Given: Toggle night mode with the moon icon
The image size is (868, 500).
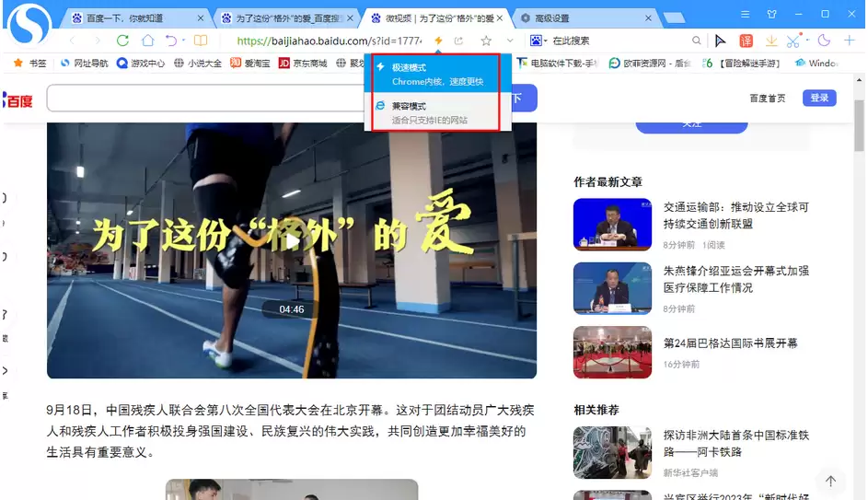Looking at the screenshot, I should pos(824,41).
